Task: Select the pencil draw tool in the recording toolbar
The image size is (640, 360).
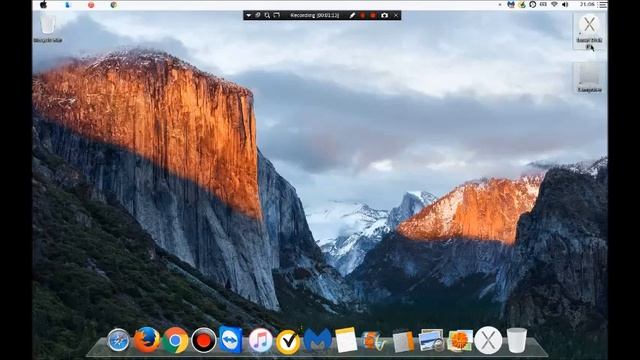Action: 352,16
